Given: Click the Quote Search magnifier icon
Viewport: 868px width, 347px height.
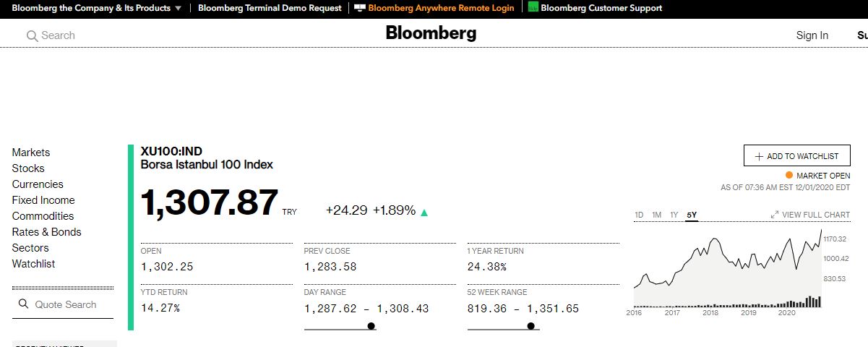Looking at the screenshot, I should pyautogui.click(x=23, y=304).
